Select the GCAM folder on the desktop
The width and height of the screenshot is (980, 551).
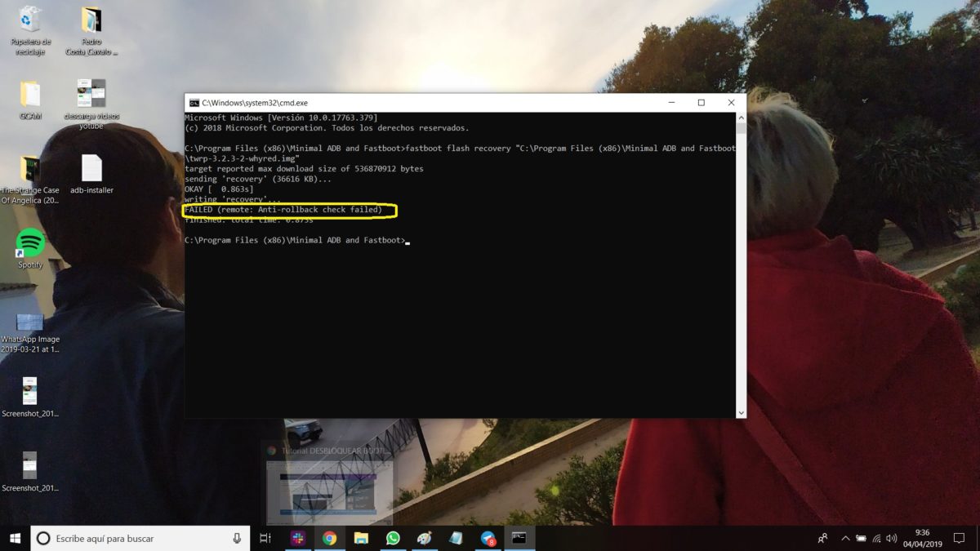tap(30, 100)
